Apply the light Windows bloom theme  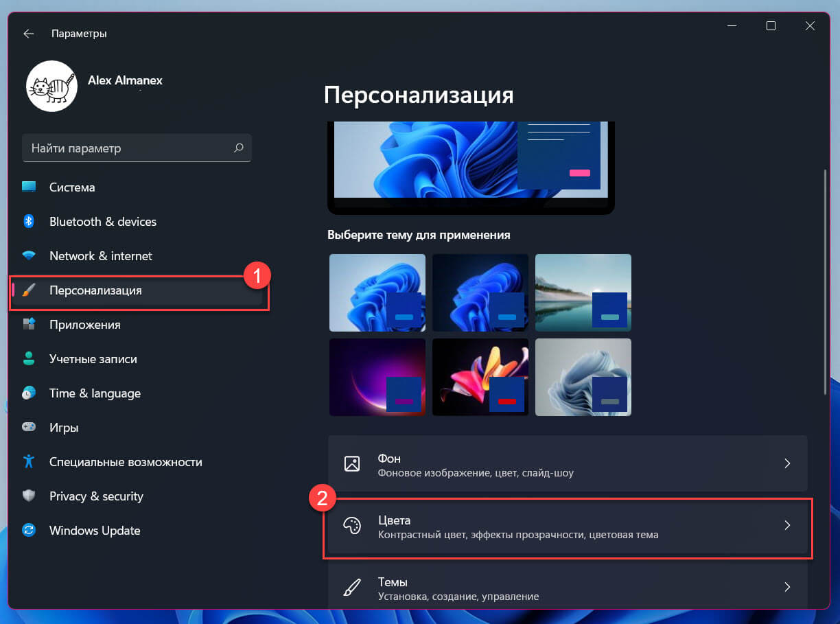click(x=377, y=293)
